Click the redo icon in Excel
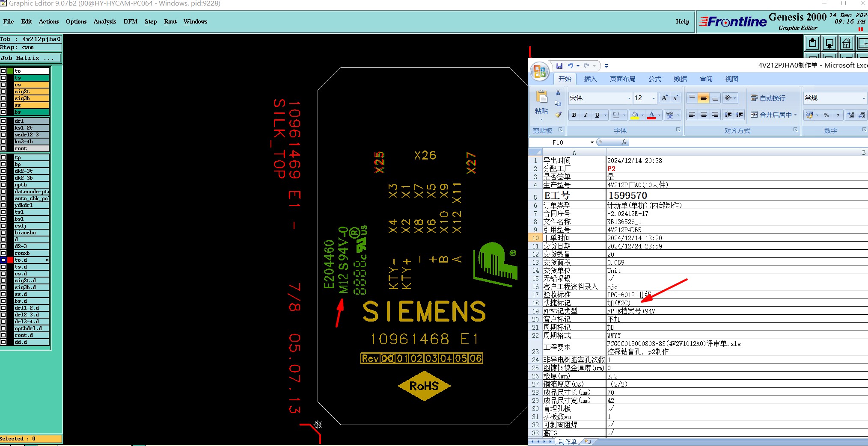Screen dimensions: 868x446 pyautogui.click(x=587, y=65)
